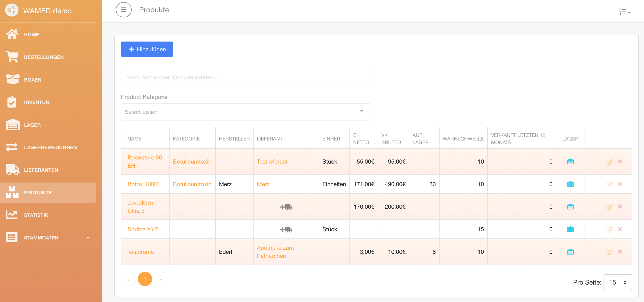Viewport: 644px width, 302px height.
Task: Edit the Juvederm Ultra 3 row
Action: coord(609,207)
